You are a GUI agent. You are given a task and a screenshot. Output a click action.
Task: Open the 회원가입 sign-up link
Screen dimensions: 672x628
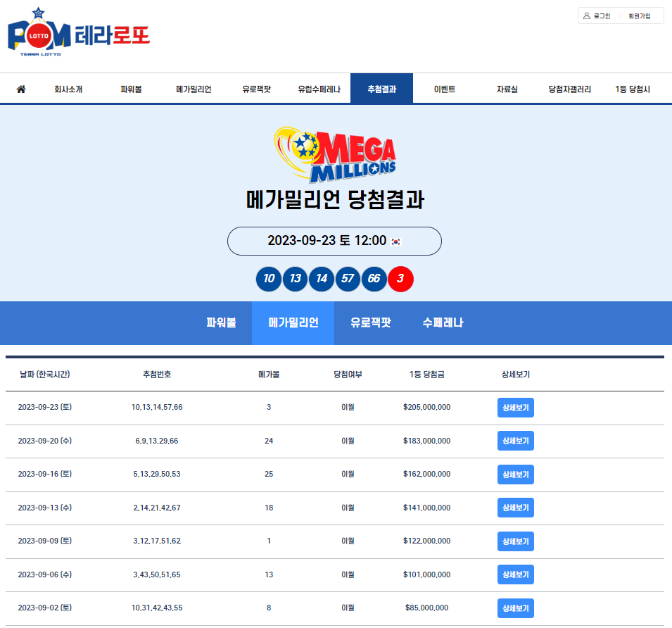640,16
